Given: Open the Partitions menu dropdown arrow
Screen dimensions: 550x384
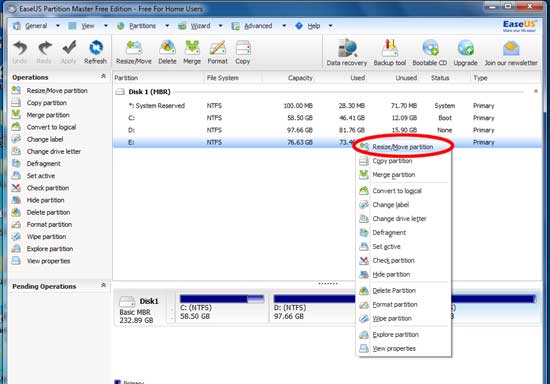Looking at the screenshot, I should [167, 26].
